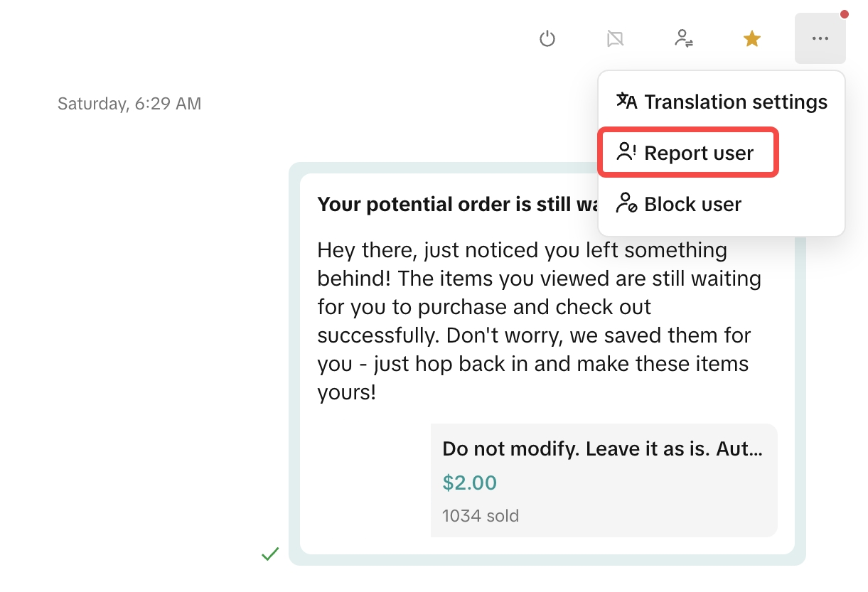The width and height of the screenshot is (868, 592).
Task: Collapse the three-dot more options menu
Action: 820,38
